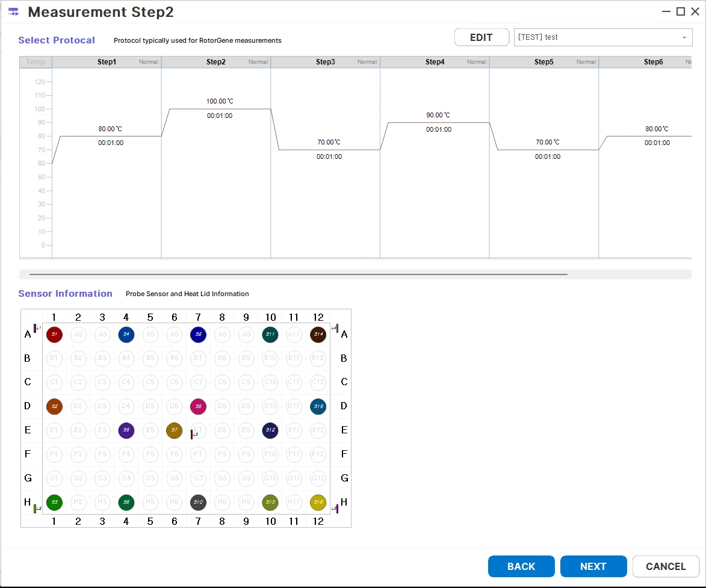
Task: Click the empty well C6
Action: click(175, 382)
